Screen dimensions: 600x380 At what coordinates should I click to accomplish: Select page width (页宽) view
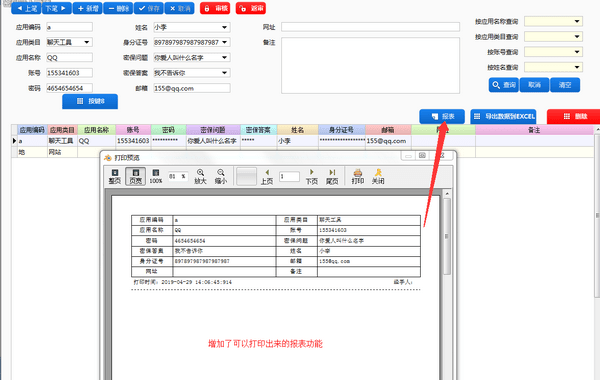(135, 176)
